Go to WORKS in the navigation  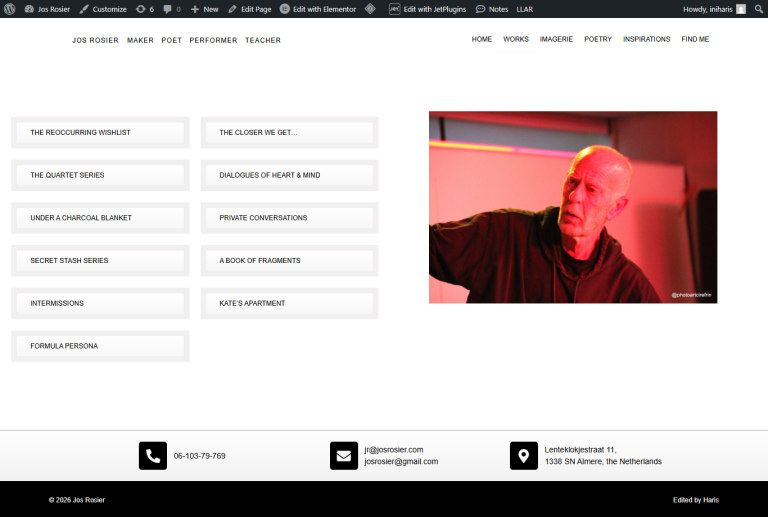tap(516, 40)
